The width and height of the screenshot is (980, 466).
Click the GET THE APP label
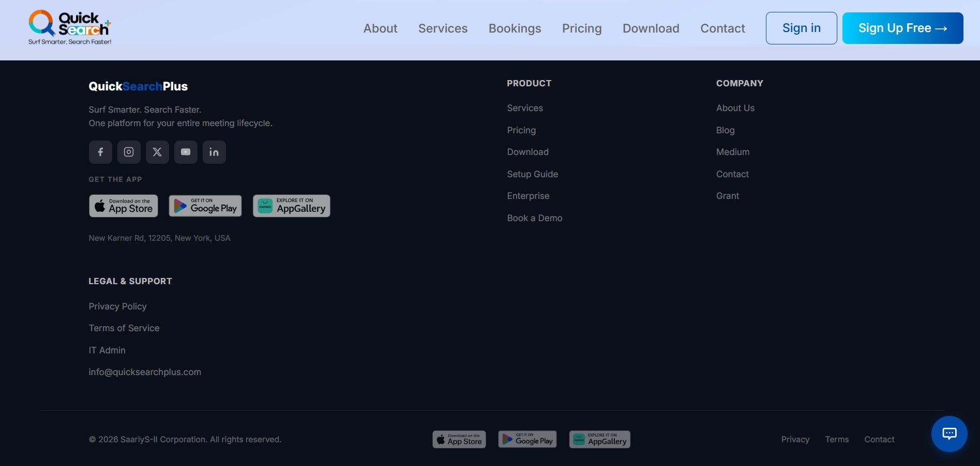pyautogui.click(x=115, y=179)
